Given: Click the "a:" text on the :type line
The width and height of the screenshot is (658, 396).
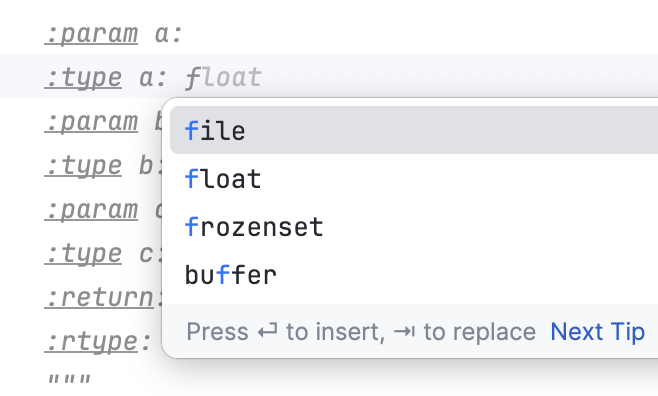Looking at the screenshot, I should [x=153, y=78].
